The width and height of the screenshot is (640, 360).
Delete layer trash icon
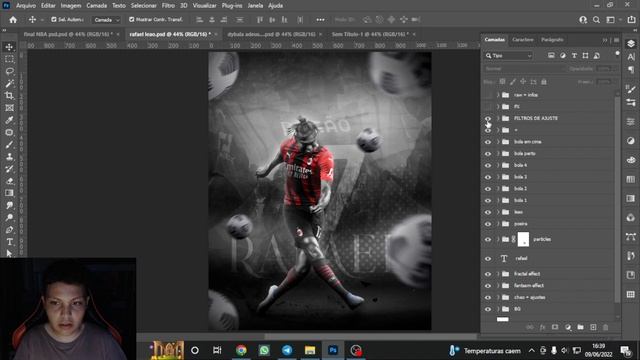pyautogui.click(x=606, y=327)
